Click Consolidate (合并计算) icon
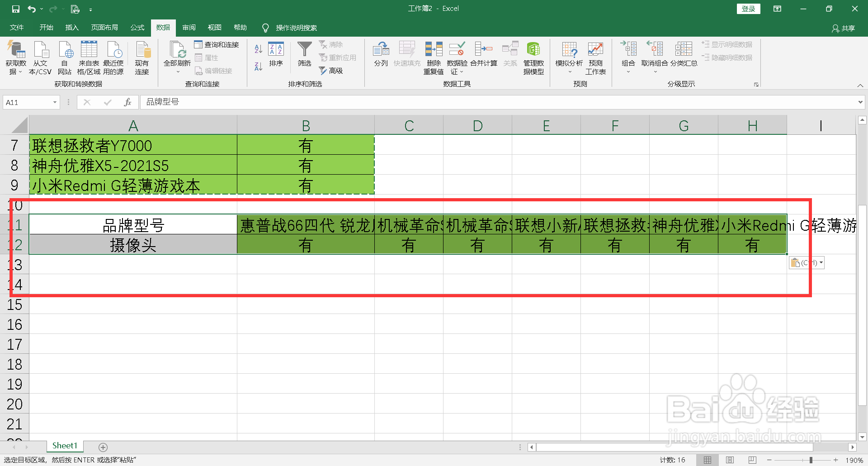Screen dimensions: 868x466 coord(484,54)
